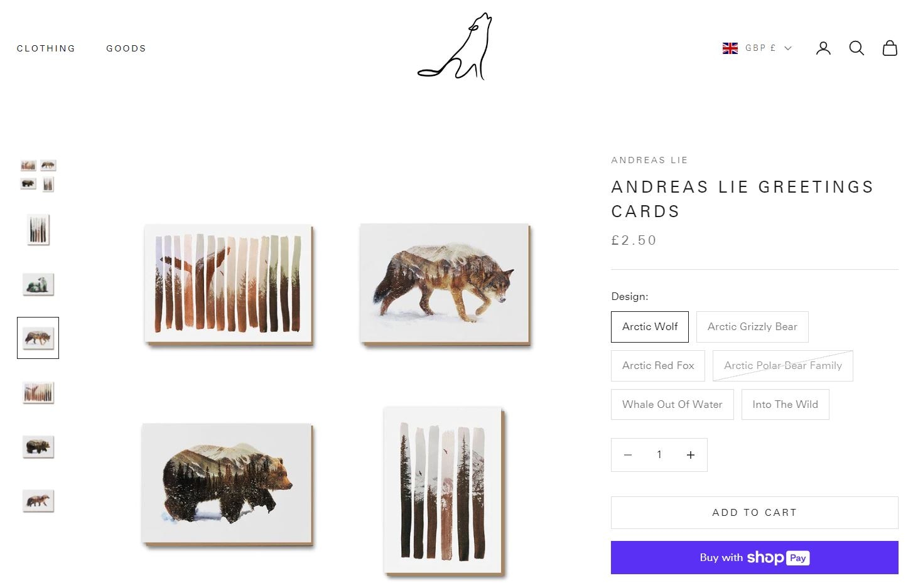918x588 pixels.
Task: Select the Arctic Wolf design option
Action: [650, 327]
